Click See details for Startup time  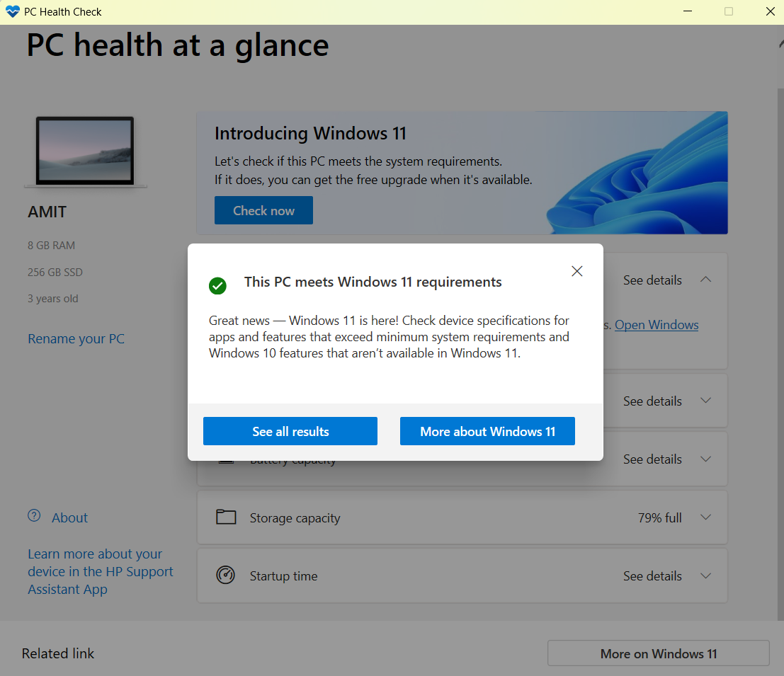652,576
